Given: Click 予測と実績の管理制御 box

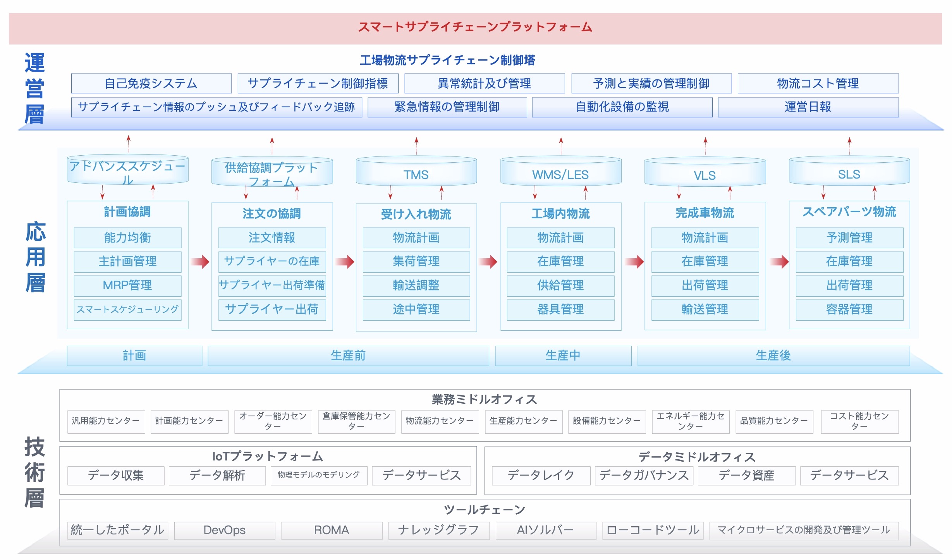Looking at the screenshot, I should pyautogui.click(x=651, y=83).
